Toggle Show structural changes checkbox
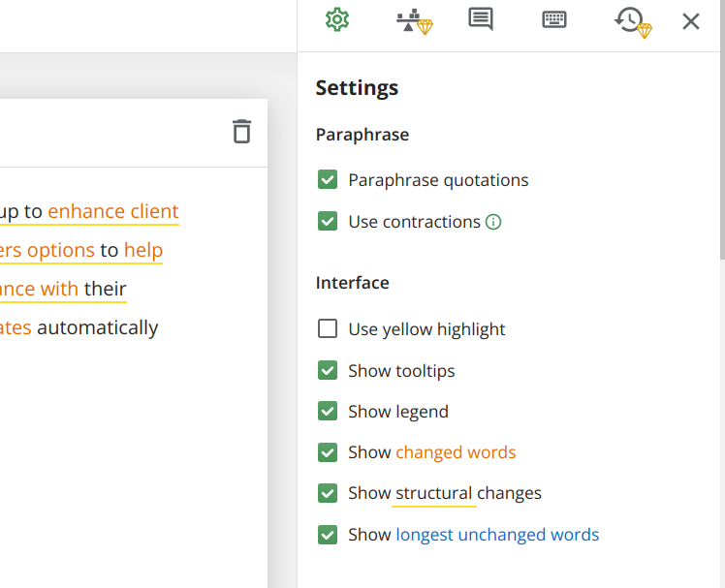 tap(328, 493)
